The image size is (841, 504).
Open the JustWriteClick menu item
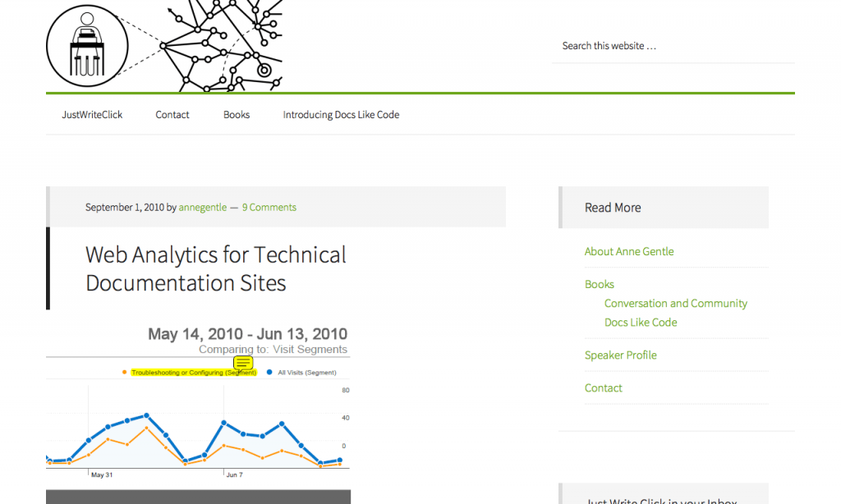[92, 114]
